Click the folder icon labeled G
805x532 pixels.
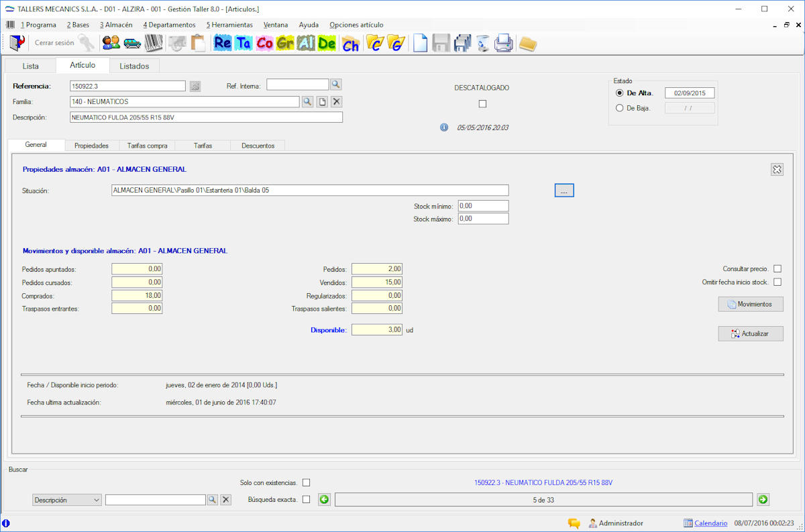[x=396, y=43]
